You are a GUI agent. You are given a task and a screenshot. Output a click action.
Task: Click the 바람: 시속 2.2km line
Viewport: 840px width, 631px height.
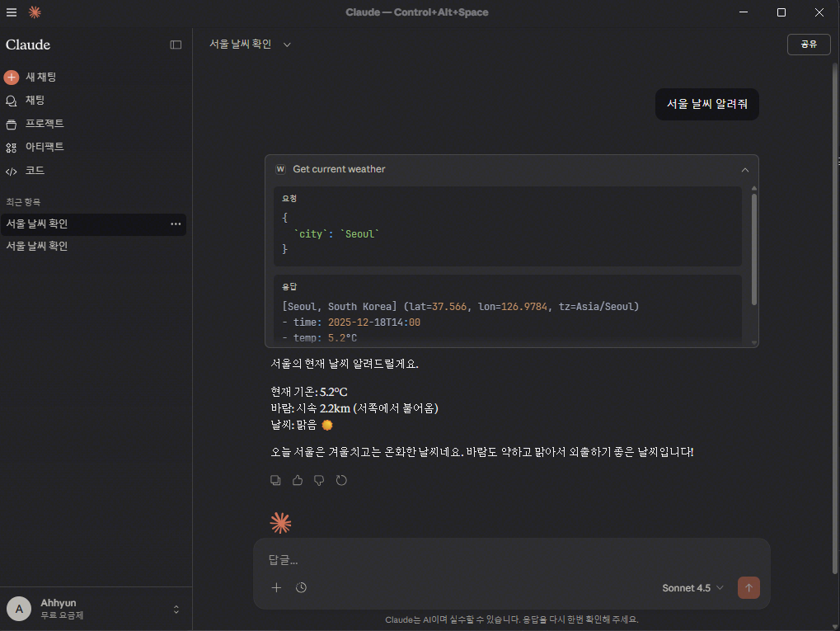[x=354, y=408]
